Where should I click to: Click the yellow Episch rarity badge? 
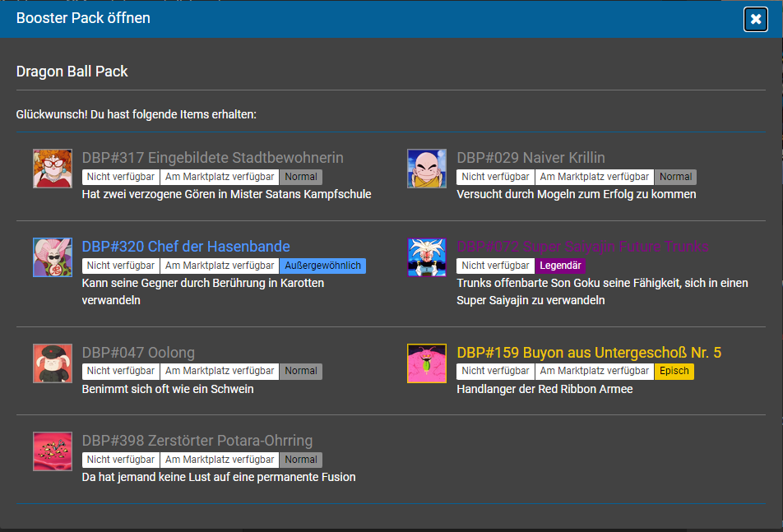tap(674, 372)
